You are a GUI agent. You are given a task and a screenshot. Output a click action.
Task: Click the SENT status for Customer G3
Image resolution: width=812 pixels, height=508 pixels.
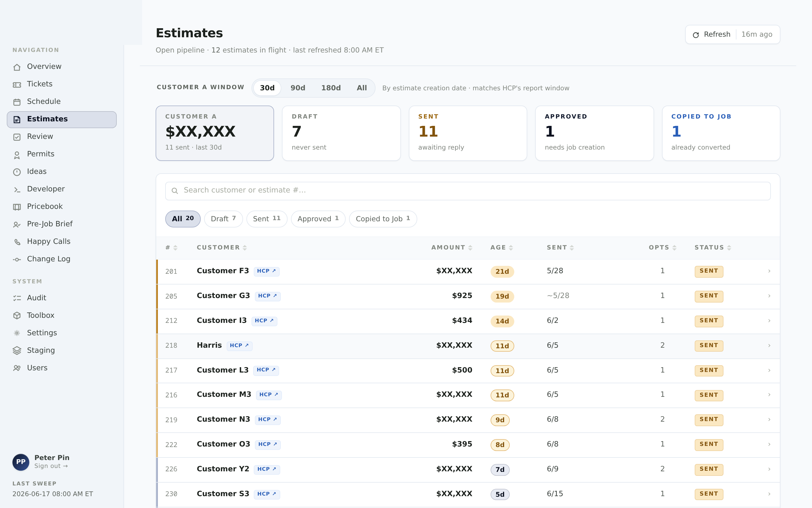coord(709,296)
